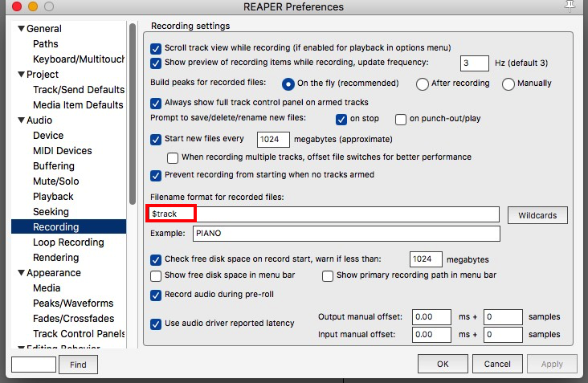Screen dimensions: 588x383
Task: Toggle prompt to save on stop
Action: 341,120
